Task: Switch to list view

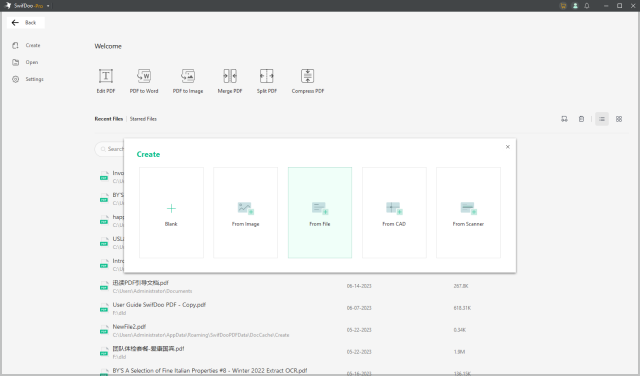Action: pyautogui.click(x=602, y=119)
